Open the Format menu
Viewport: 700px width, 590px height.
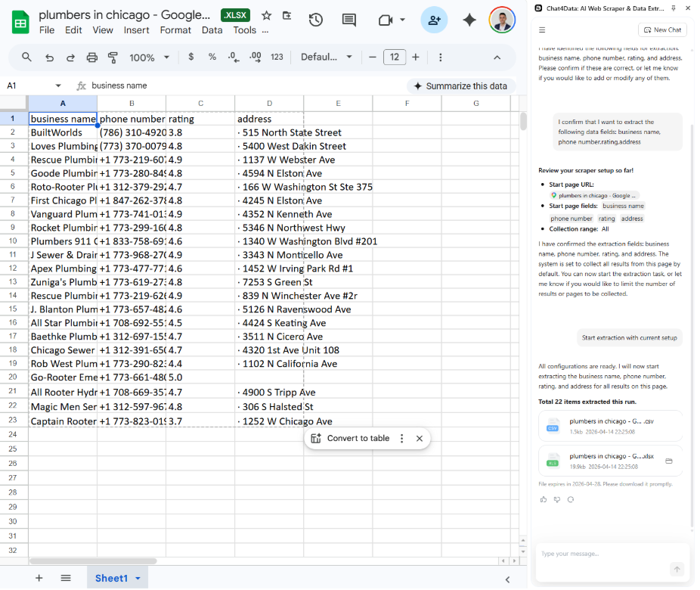(x=175, y=30)
